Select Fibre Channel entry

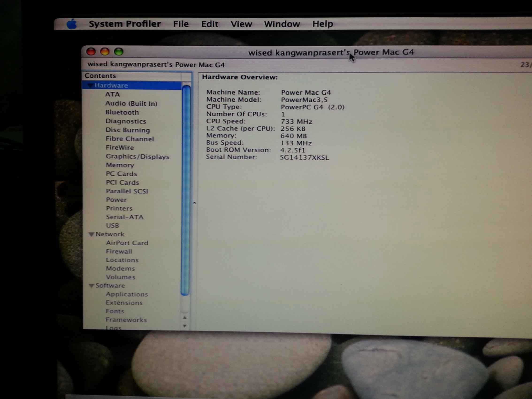tap(130, 139)
